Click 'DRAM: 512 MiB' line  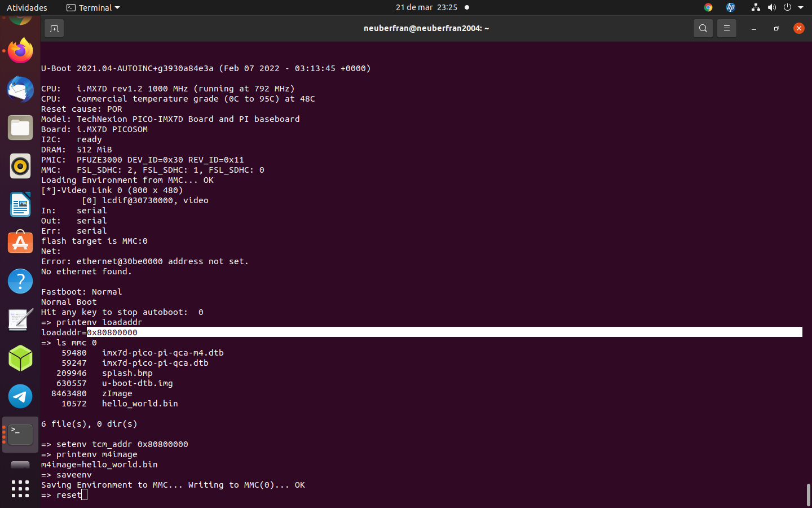(x=77, y=150)
